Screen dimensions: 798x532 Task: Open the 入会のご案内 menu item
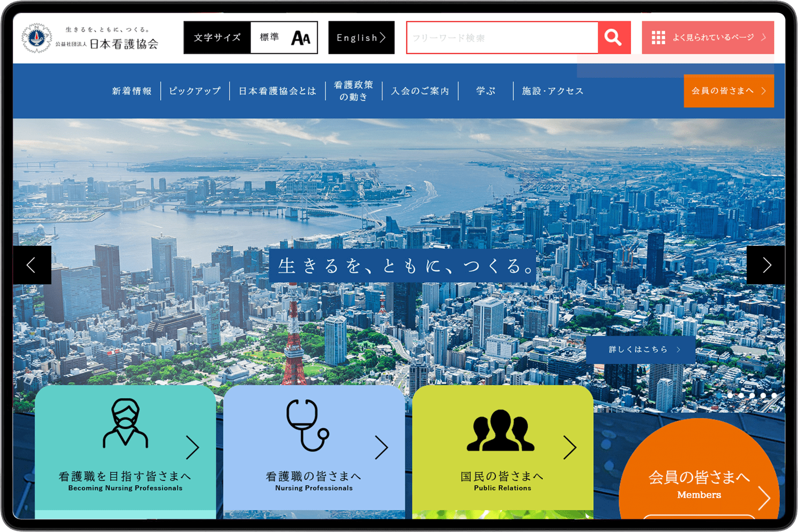pyautogui.click(x=420, y=91)
